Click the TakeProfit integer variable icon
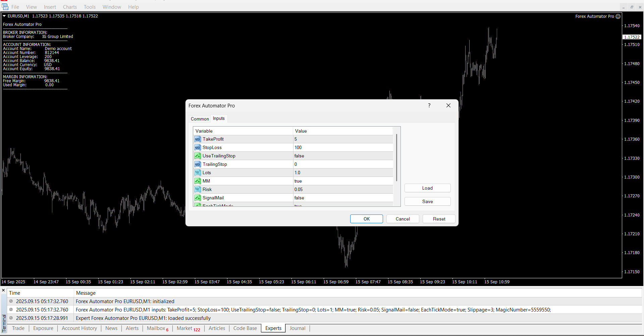The height and width of the screenshot is (336, 644). tap(198, 139)
